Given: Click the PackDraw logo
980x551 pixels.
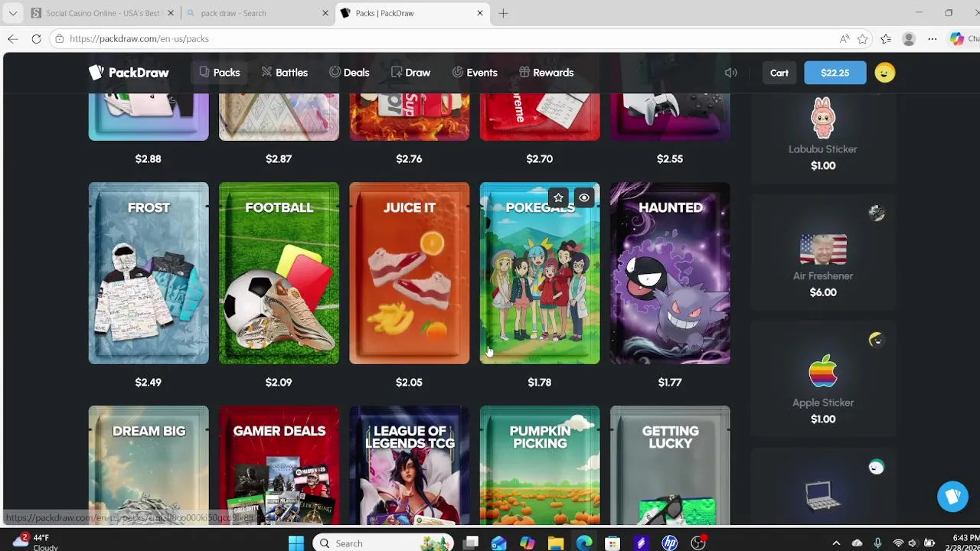Looking at the screenshot, I should click(x=129, y=73).
